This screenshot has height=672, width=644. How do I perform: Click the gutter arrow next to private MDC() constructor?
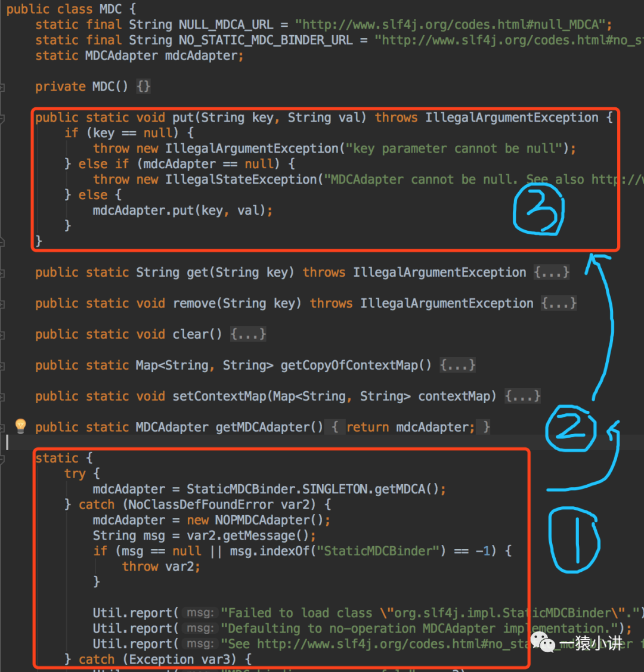4,86
